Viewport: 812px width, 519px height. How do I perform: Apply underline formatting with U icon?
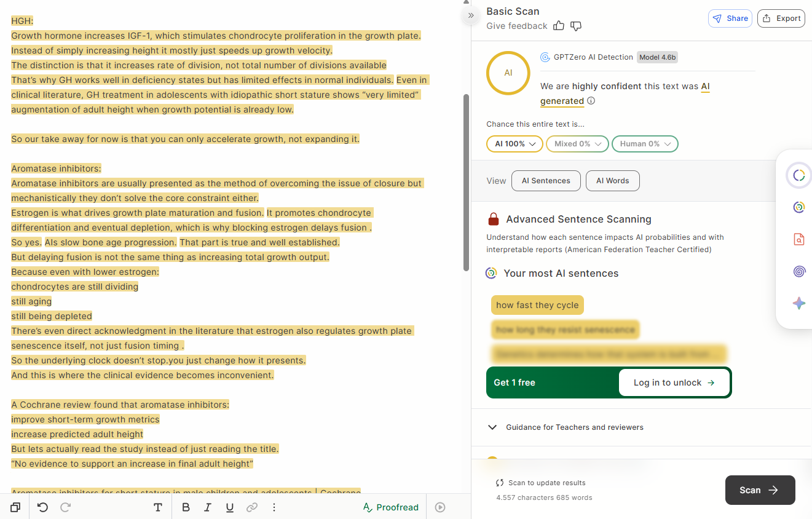(x=230, y=507)
